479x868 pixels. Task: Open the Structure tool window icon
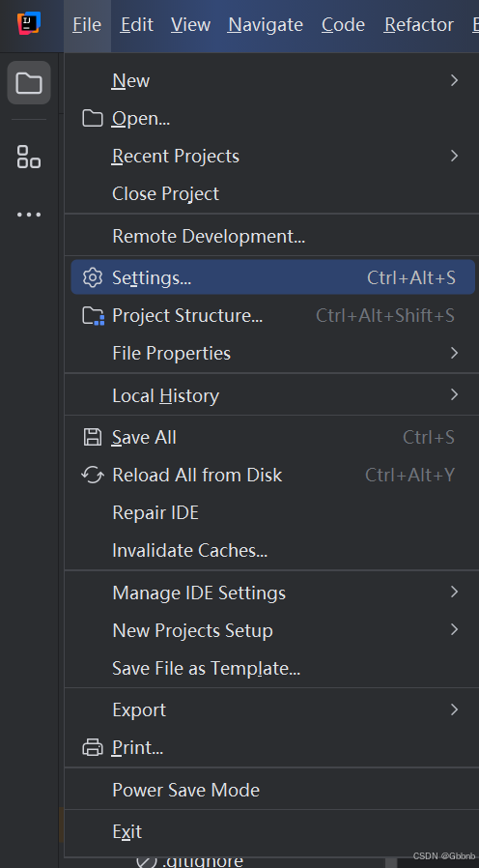(29, 157)
